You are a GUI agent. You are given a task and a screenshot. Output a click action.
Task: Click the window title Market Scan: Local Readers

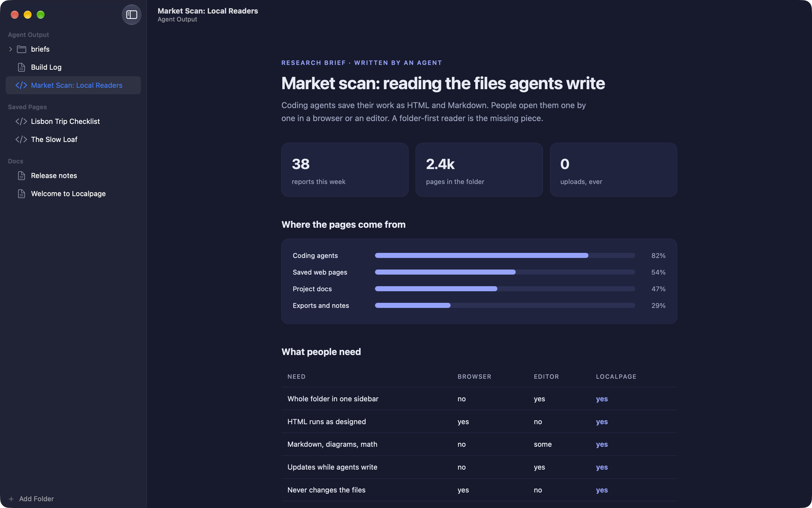click(208, 11)
